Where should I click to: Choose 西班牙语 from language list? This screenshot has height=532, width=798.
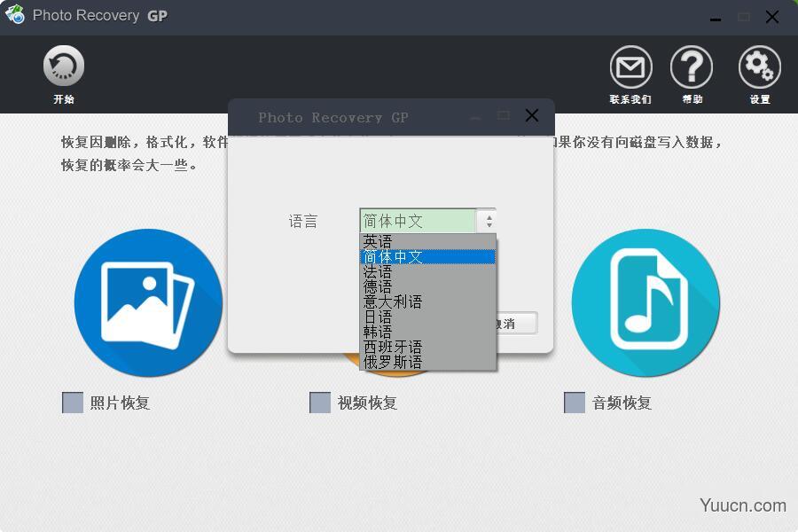[x=427, y=348]
